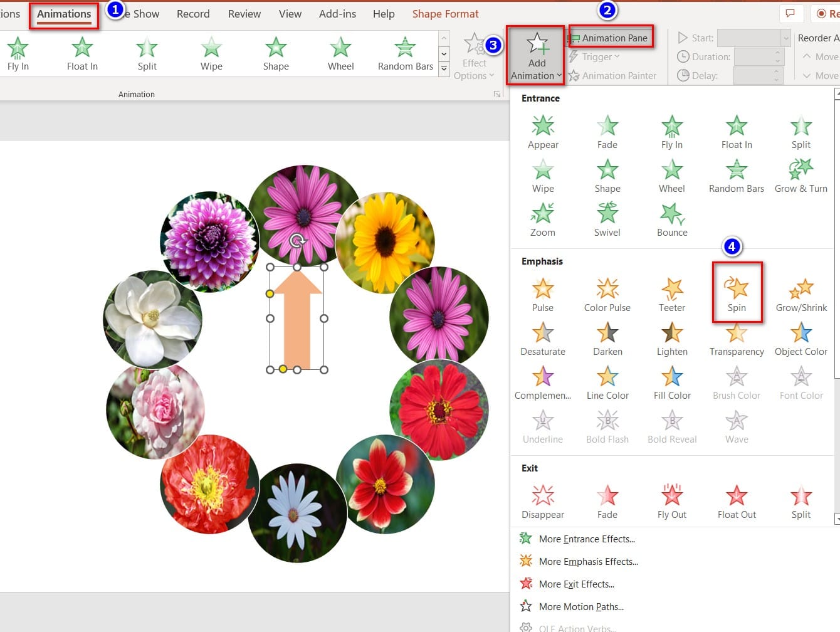Apply the Fill Color emphasis effect

[672, 381]
